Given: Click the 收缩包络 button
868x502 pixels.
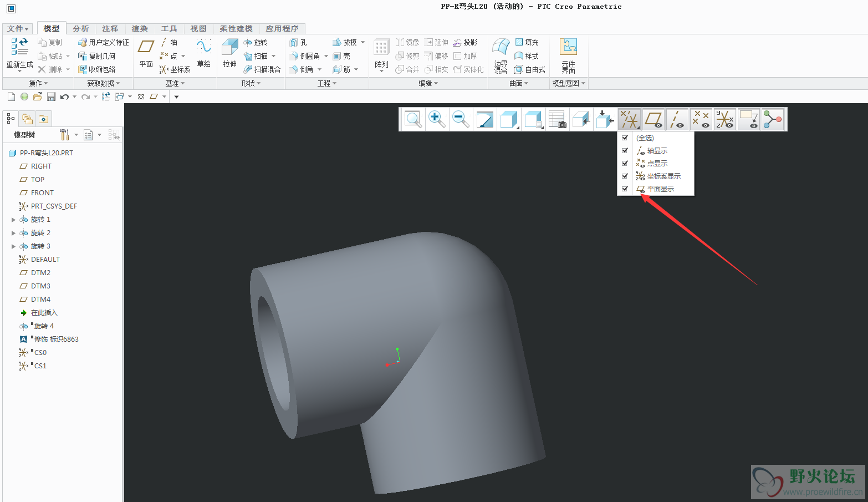Looking at the screenshot, I should [97, 69].
